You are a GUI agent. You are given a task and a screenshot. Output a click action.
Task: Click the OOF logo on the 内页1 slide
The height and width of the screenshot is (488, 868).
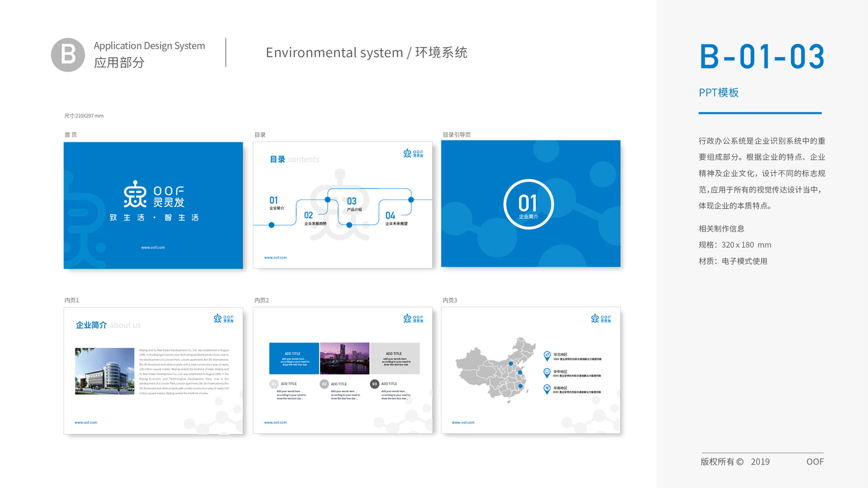pos(224,318)
